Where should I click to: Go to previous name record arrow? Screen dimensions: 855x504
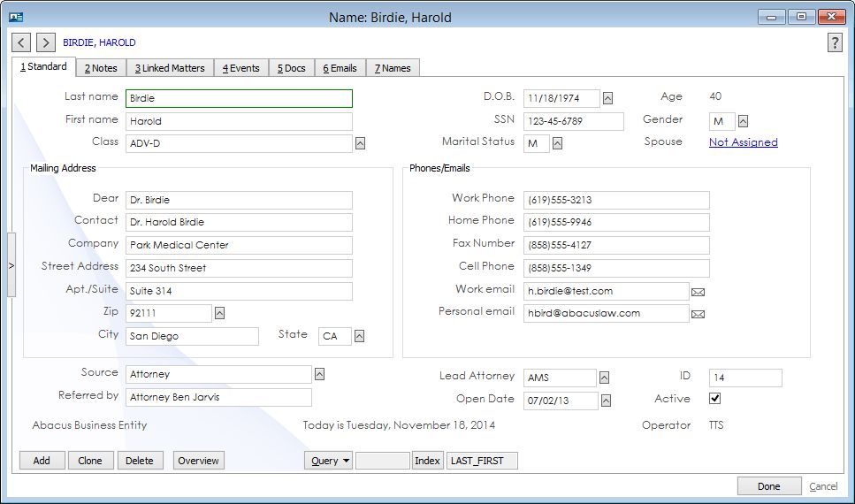22,42
